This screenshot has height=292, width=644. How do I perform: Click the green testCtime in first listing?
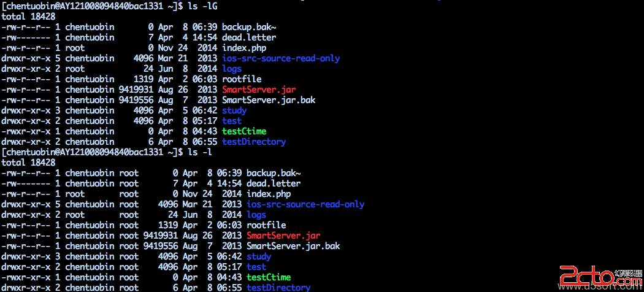[x=244, y=131]
